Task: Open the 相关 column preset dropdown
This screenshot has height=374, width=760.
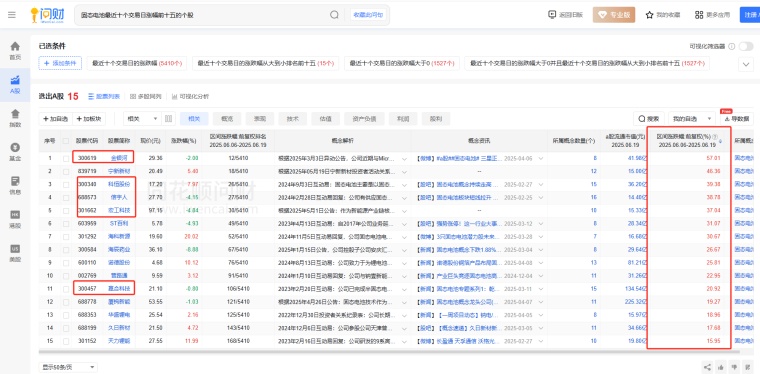Action: tap(142, 119)
